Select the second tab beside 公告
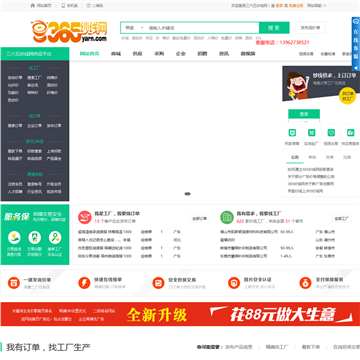360x360 pixels. (312, 157)
